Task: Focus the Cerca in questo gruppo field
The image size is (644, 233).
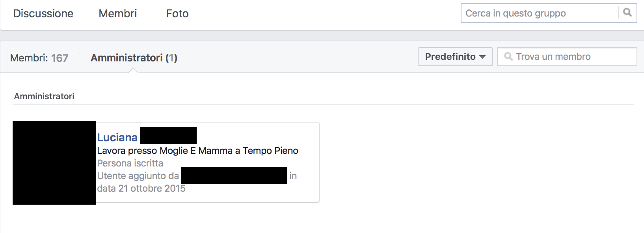Action: tap(540, 13)
